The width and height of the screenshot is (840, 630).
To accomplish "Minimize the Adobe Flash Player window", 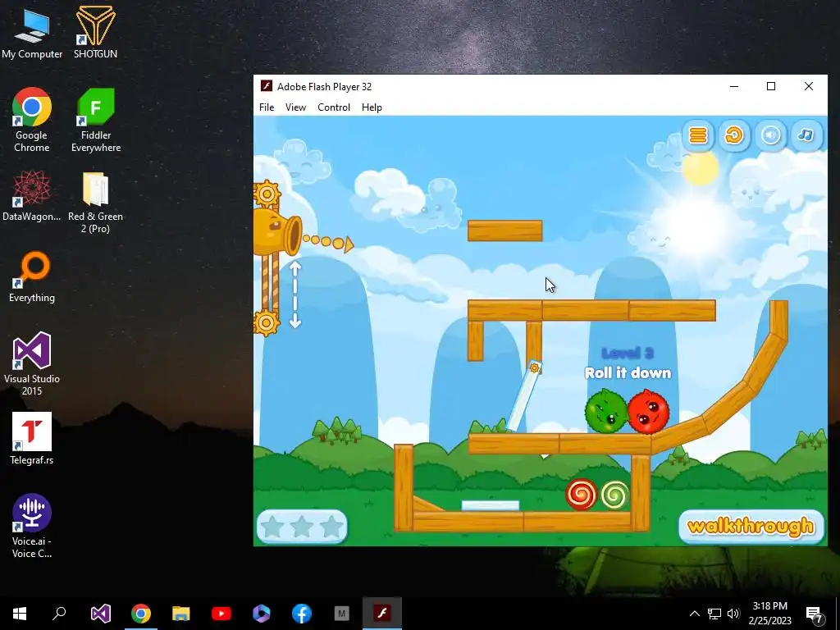I will click(734, 86).
